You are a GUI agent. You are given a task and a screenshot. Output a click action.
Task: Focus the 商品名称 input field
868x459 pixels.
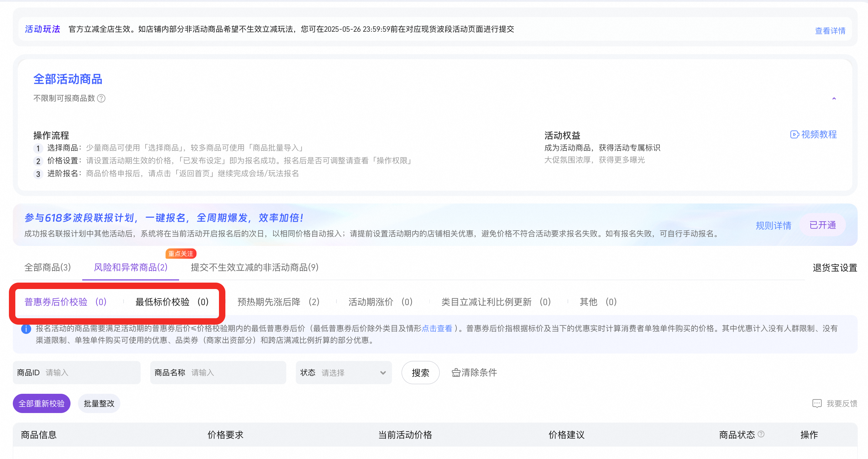[x=218, y=372]
